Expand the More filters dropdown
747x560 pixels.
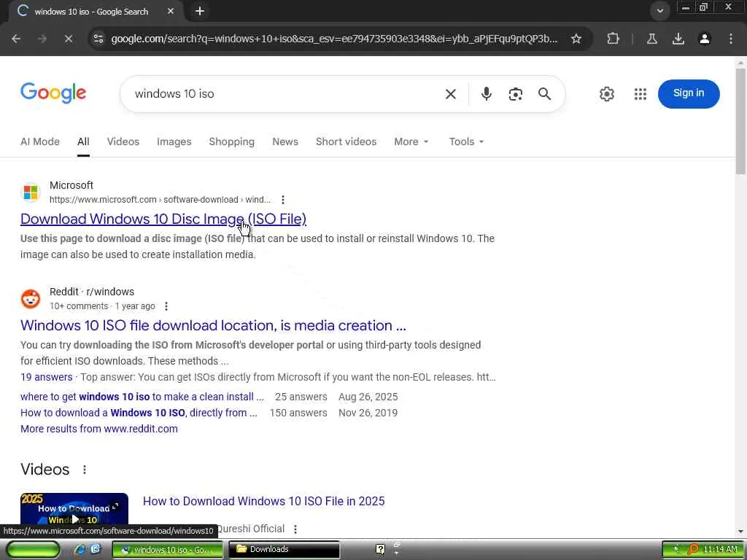[411, 141]
